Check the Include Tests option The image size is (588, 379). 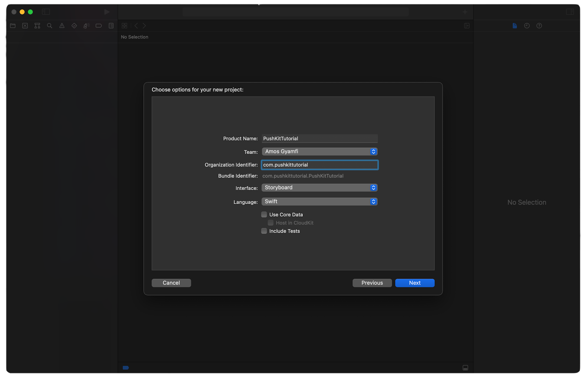pyautogui.click(x=264, y=231)
